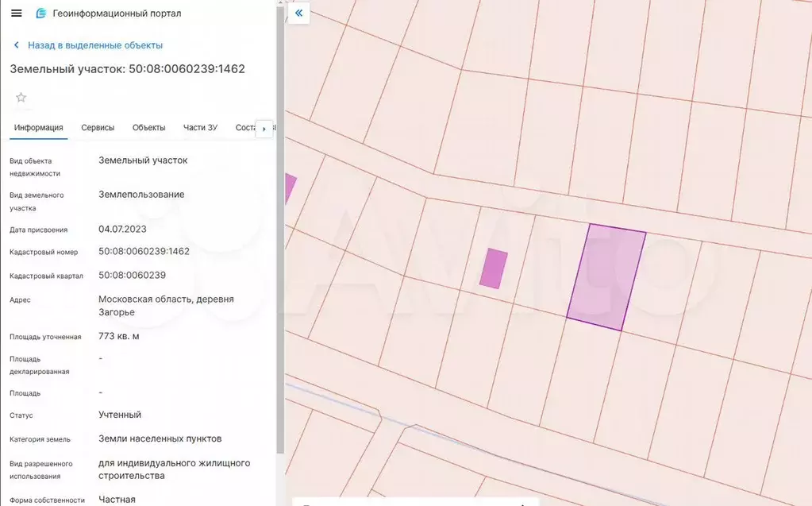Screen dimensions: 812x506
Task: Click the small magenta building on map
Action: (x=494, y=268)
